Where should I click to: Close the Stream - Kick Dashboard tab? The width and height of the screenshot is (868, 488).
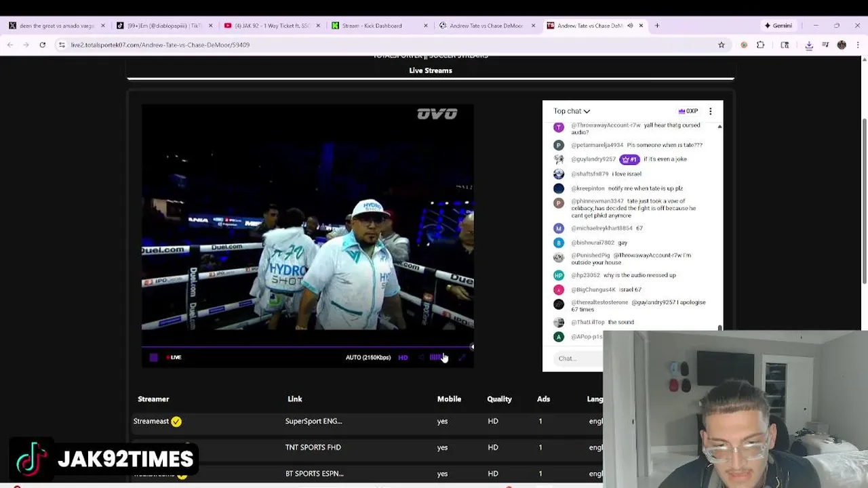[x=426, y=26]
